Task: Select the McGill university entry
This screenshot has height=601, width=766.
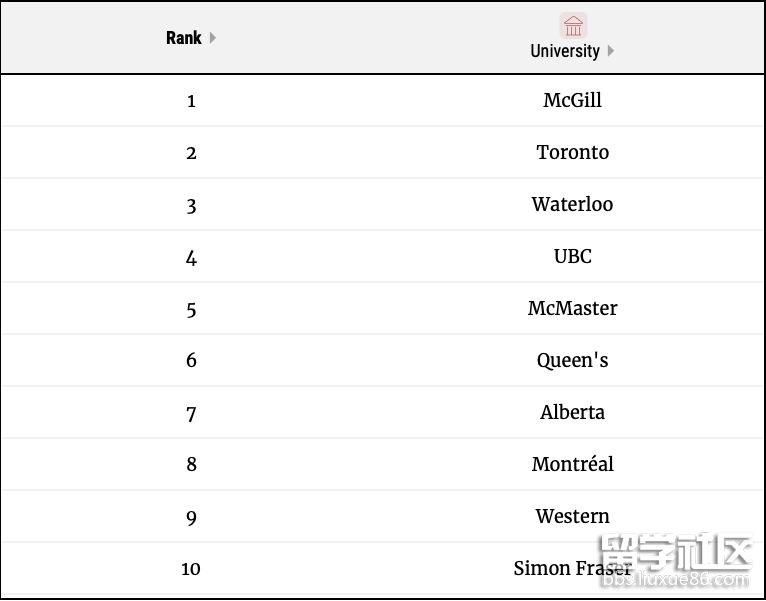Action: pyautogui.click(x=573, y=100)
